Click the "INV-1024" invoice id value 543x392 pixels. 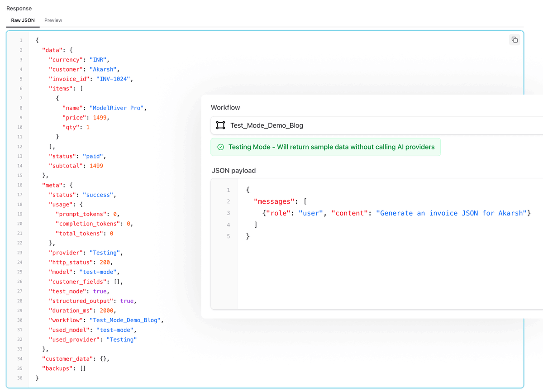[114, 79]
